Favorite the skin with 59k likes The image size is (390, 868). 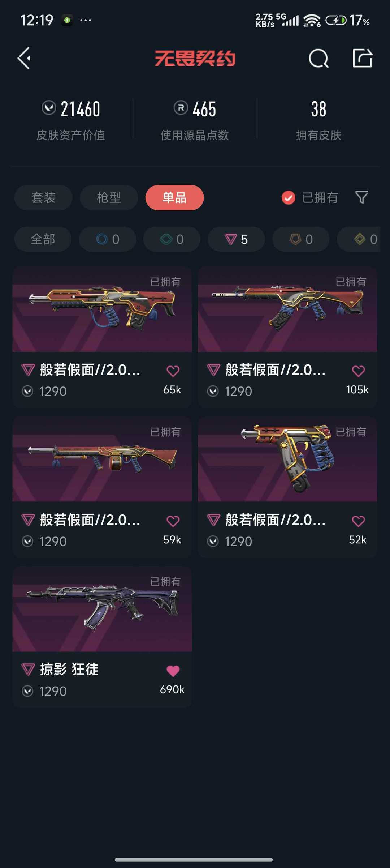coord(173,521)
